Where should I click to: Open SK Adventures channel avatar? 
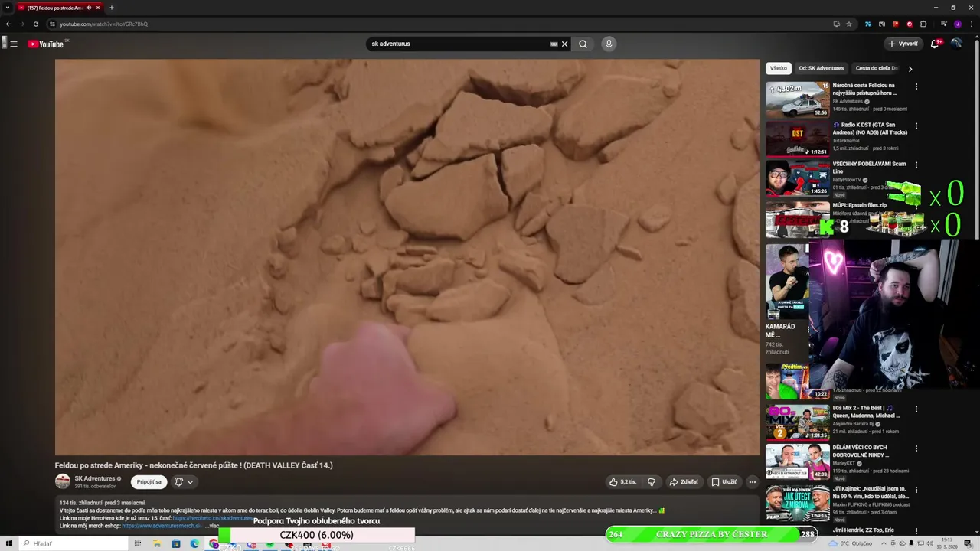click(63, 481)
